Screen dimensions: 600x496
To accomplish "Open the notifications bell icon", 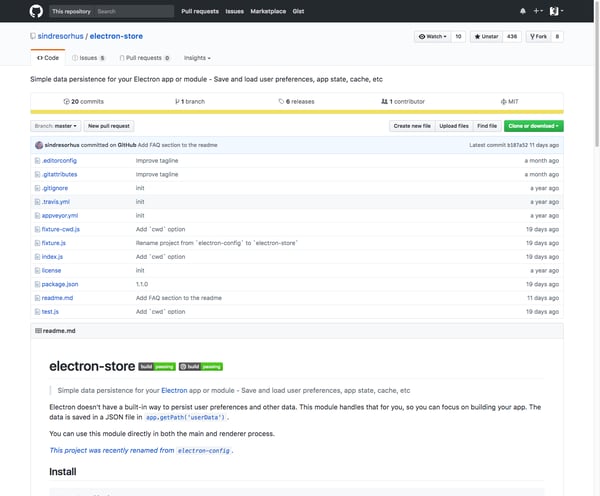I will click(x=523, y=11).
